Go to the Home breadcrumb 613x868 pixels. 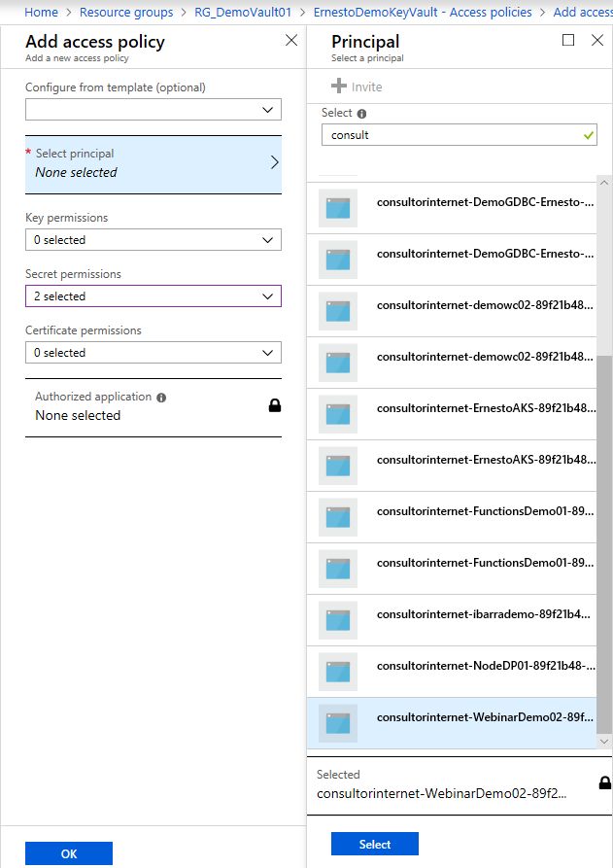tap(41, 13)
